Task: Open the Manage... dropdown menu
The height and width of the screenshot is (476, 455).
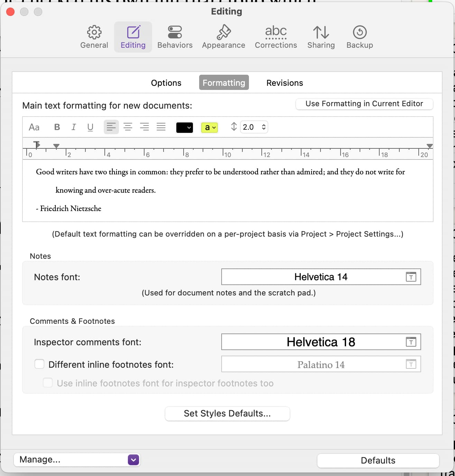Action: pos(77,460)
